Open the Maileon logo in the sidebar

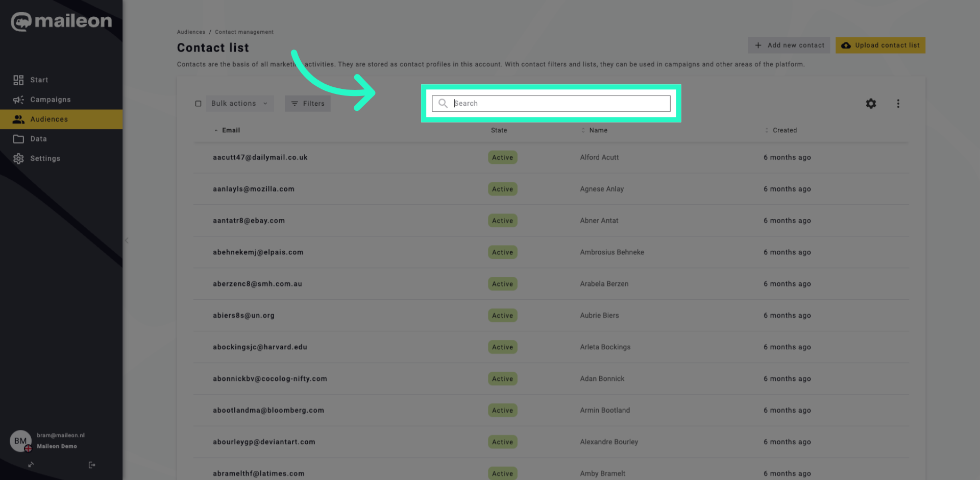[x=61, y=21]
